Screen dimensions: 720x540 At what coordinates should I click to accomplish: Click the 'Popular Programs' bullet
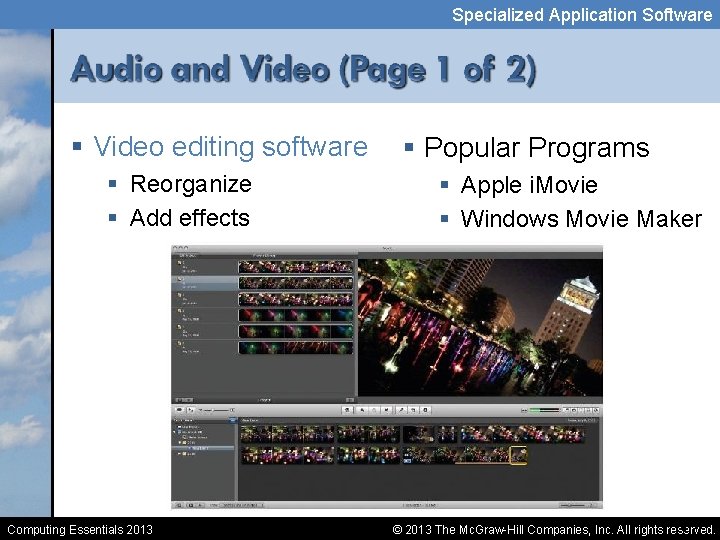(x=536, y=148)
